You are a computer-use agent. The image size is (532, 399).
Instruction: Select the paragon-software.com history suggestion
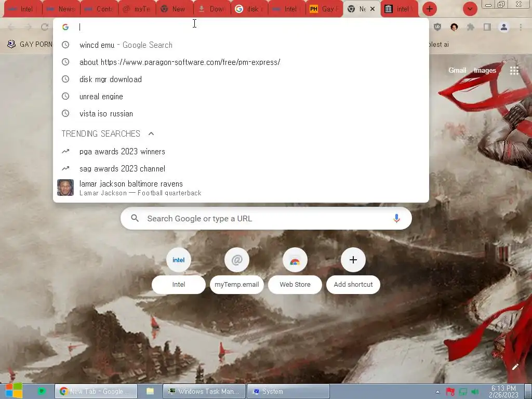pyautogui.click(x=241, y=62)
